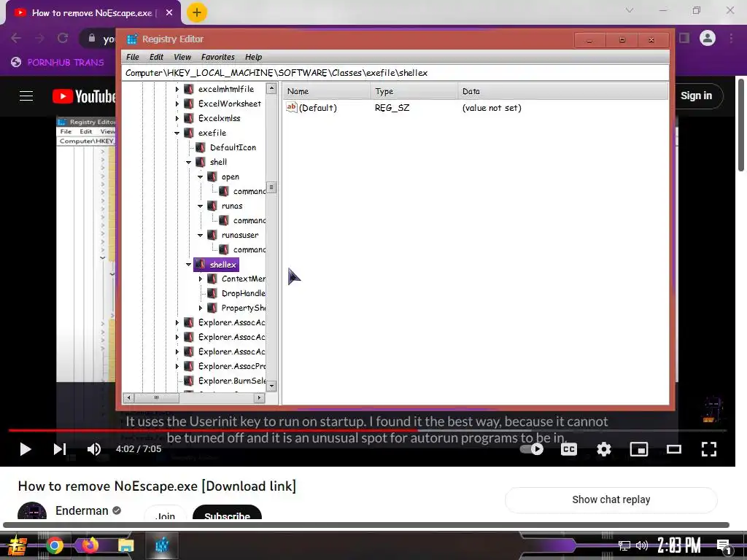Click the registry path address bar

(395, 73)
